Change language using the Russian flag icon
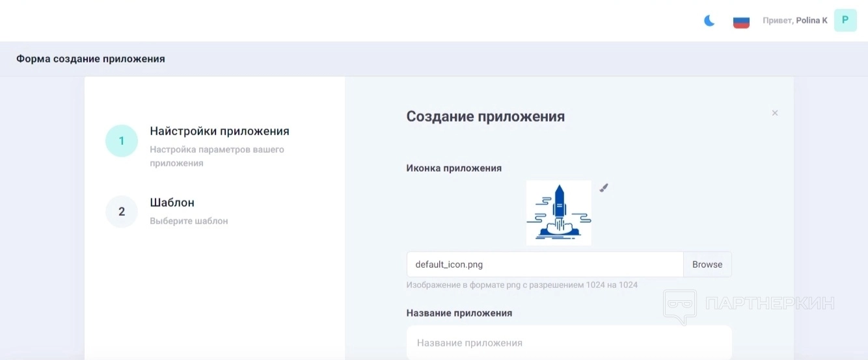This screenshot has height=360, width=868. pos(741,21)
